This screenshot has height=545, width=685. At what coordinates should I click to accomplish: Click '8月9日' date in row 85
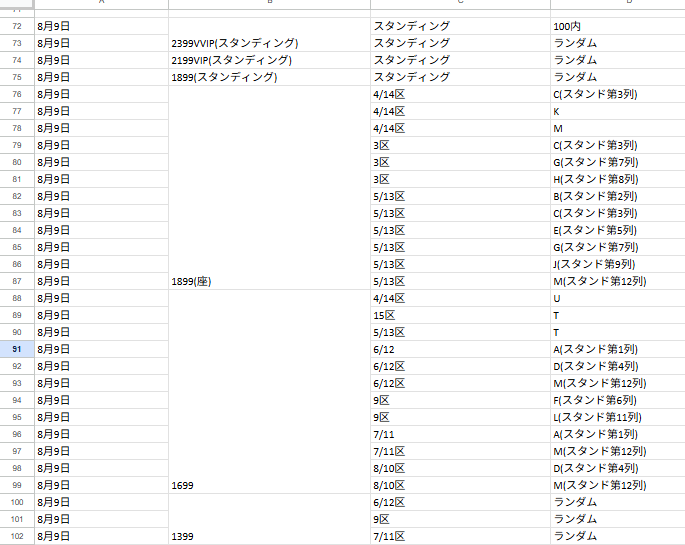(x=101, y=247)
